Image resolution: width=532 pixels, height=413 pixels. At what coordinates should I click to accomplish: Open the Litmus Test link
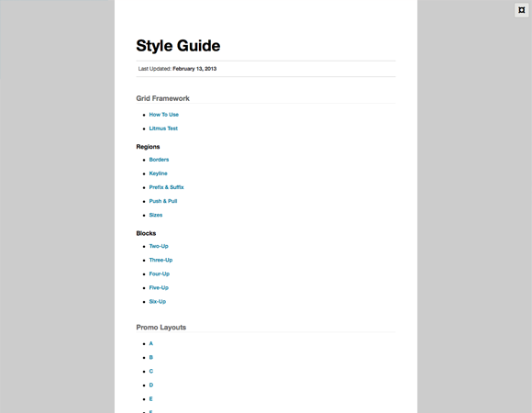click(x=163, y=128)
